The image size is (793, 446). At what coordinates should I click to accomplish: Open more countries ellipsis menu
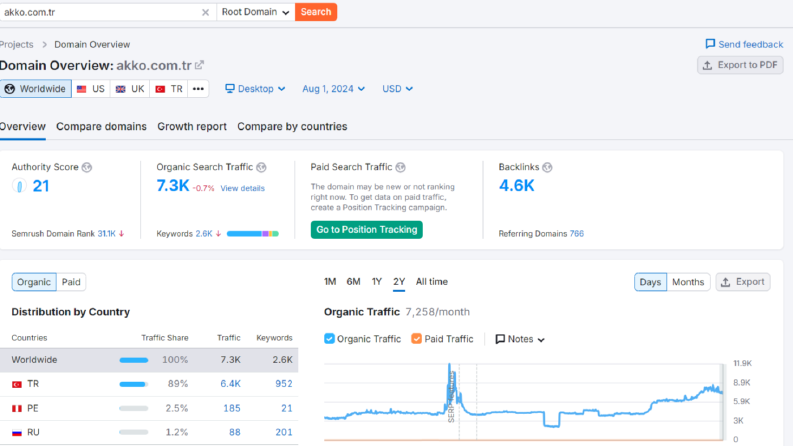tap(198, 89)
